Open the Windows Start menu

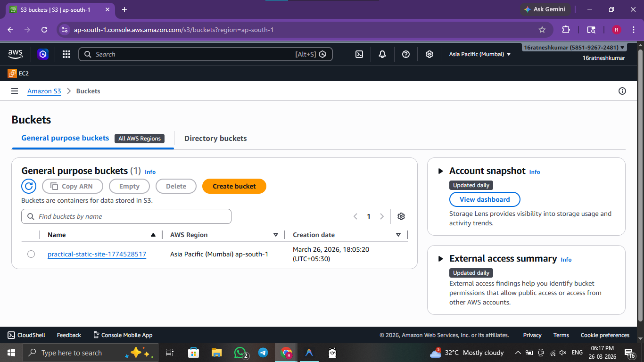tap(11, 353)
